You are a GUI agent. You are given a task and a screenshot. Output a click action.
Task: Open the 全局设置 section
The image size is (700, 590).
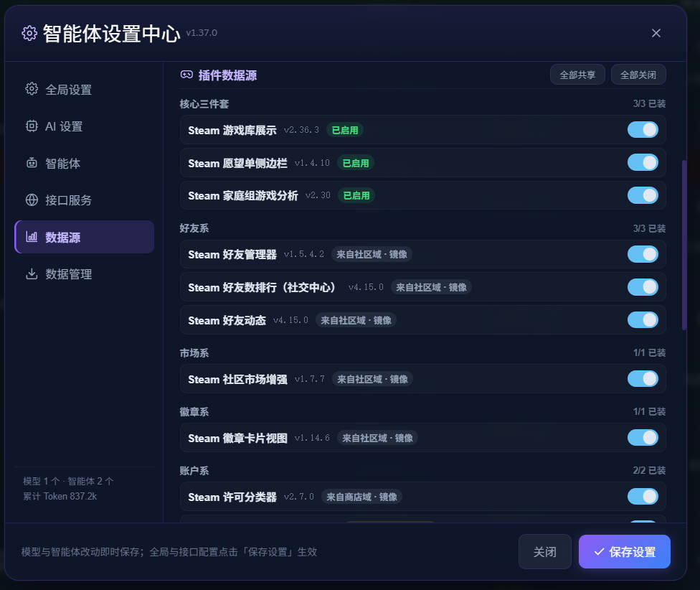85,89
